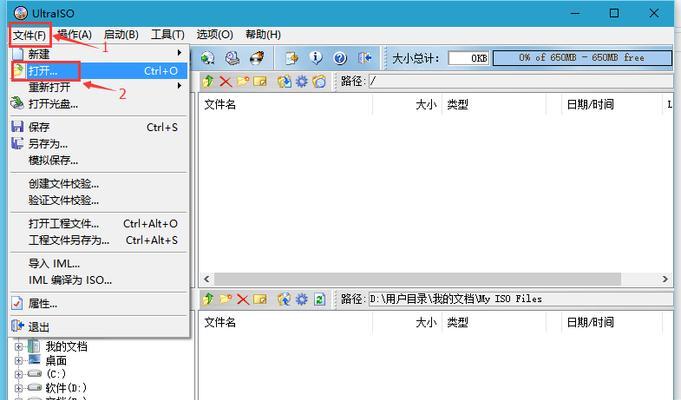Click the Burn CD/DVD Image toolbar icon
681x400 pixels.
point(257,58)
